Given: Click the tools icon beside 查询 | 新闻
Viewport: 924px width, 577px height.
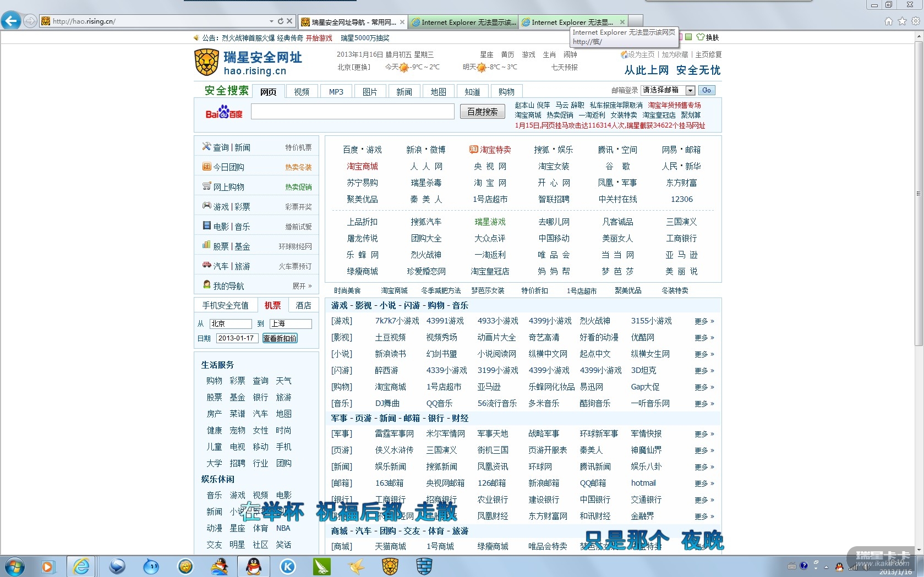Looking at the screenshot, I should (x=206, y=147).
